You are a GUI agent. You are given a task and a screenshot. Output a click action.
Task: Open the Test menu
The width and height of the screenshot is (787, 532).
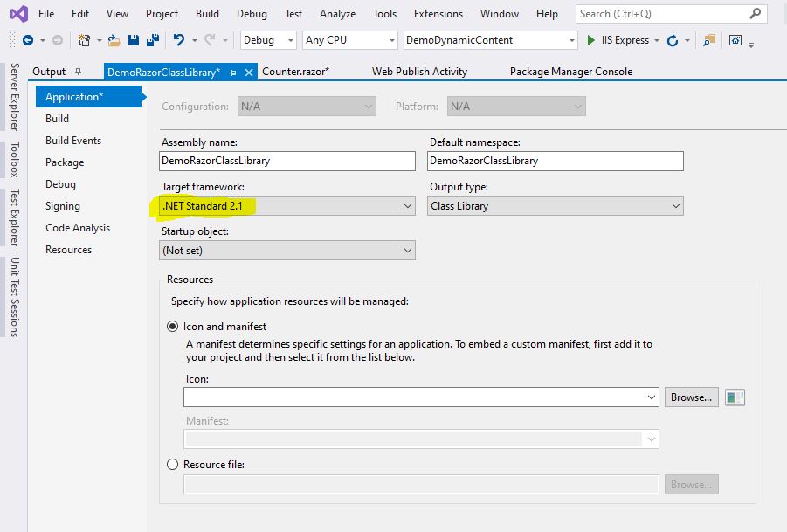click(293, 14)
